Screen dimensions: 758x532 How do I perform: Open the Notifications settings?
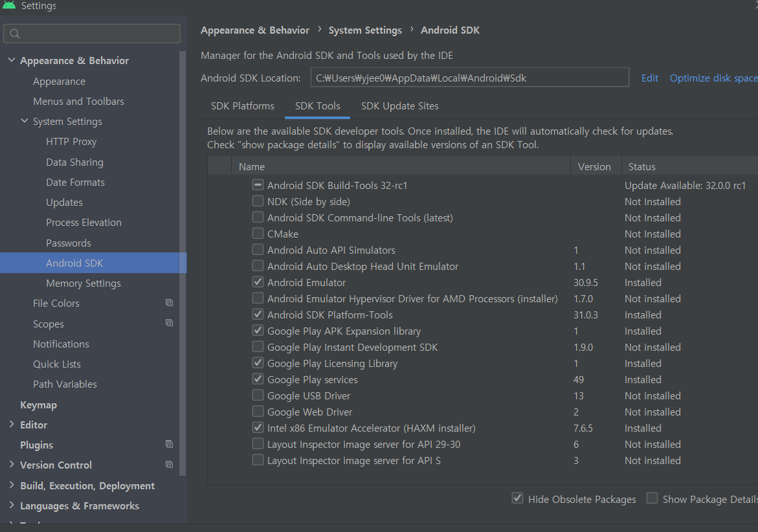tap(61, 344)
